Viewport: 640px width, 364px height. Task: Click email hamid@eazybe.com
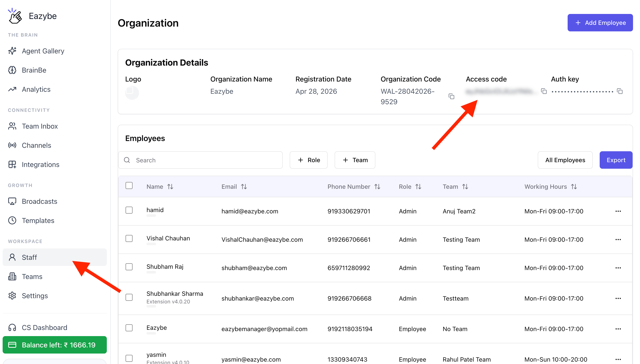[250, 211]
